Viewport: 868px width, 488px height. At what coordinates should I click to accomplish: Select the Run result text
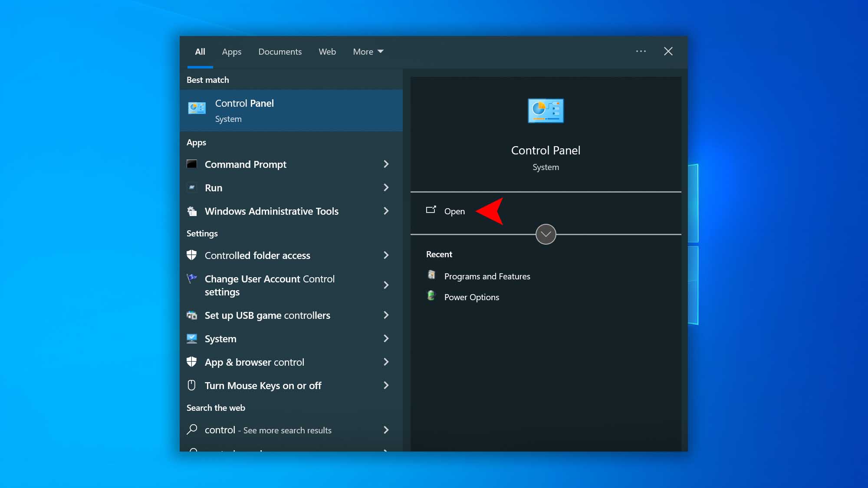214,188
